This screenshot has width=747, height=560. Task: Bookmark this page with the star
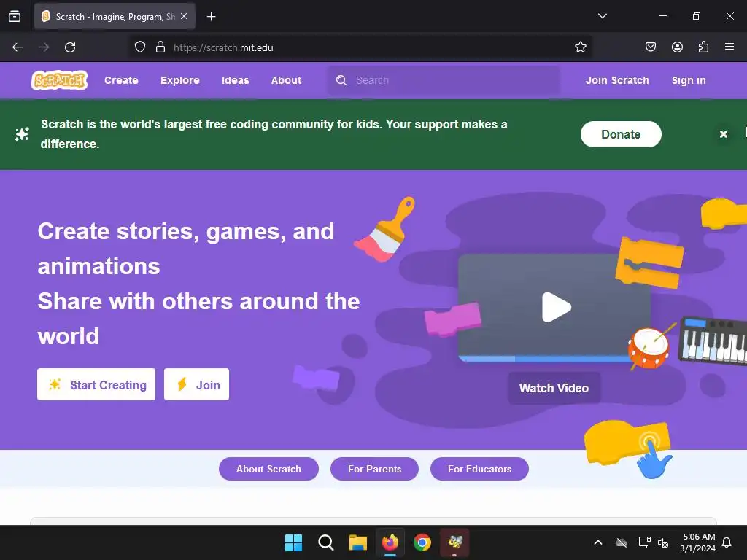click(x=580, y=47)
